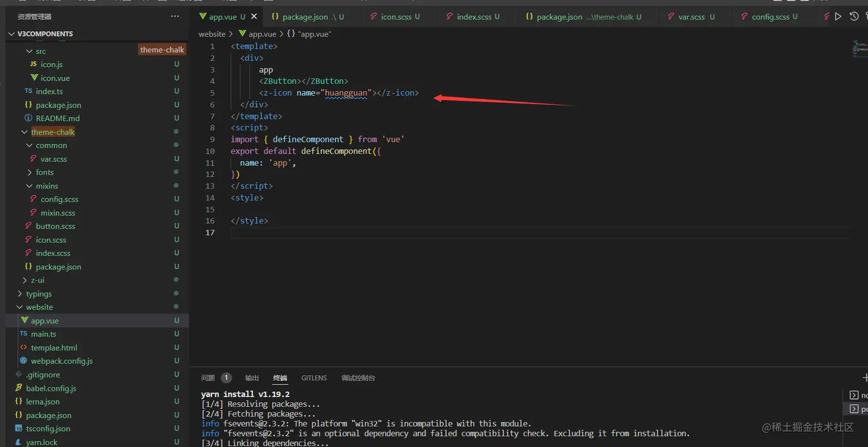Click the Sass icon beside var.scss in tree

(x=33, y=159)
